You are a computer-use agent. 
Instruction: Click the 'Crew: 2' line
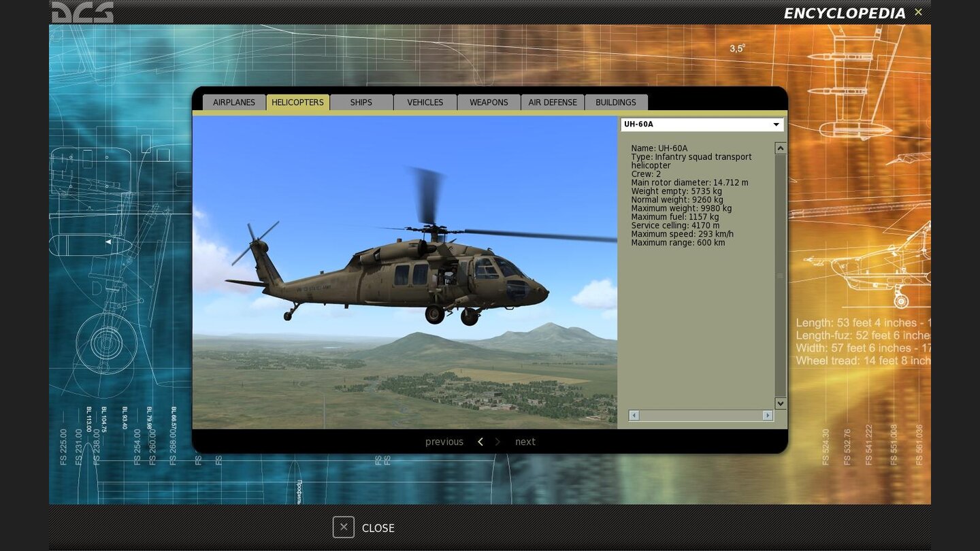coord(646,174)
